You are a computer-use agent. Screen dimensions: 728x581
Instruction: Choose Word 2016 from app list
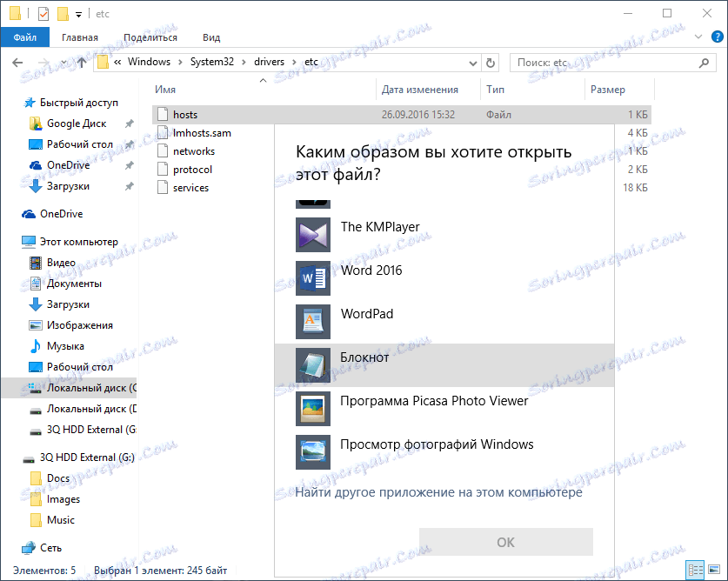(444, 278)
